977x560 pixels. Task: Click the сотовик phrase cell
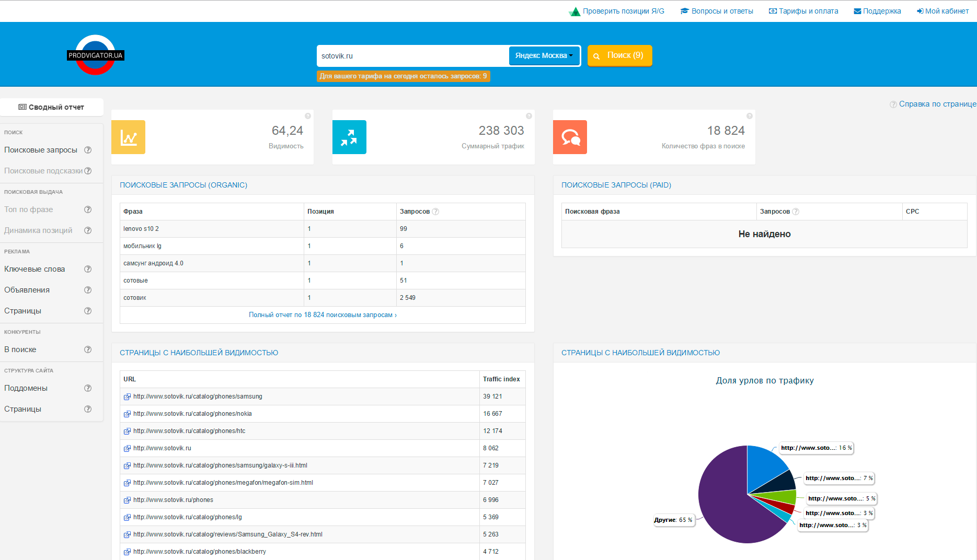(212, 298)
